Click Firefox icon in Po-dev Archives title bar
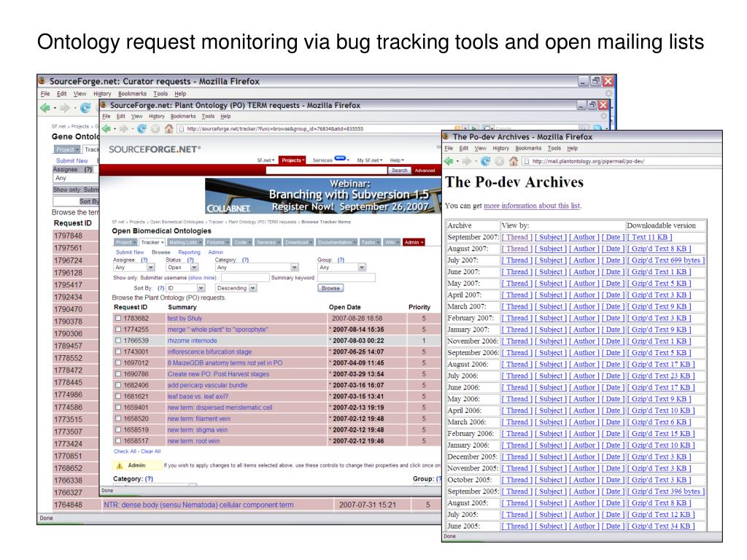This screenshot has width=747, height=560. (446, 136)
